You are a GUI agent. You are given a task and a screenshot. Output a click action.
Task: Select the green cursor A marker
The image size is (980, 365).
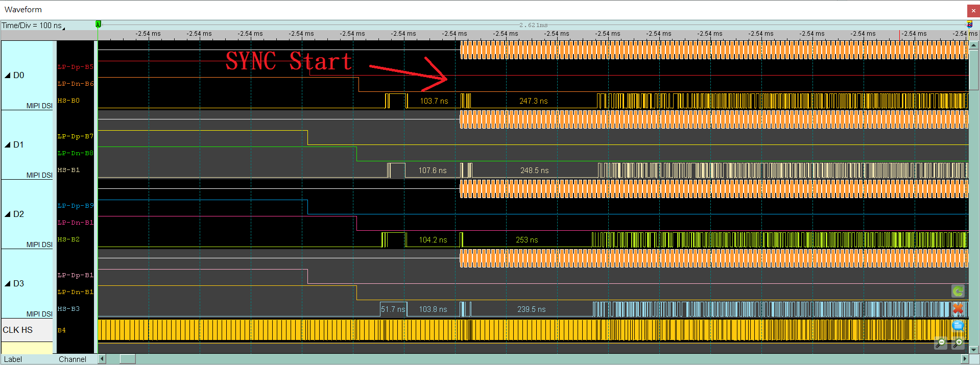(98, 24)
